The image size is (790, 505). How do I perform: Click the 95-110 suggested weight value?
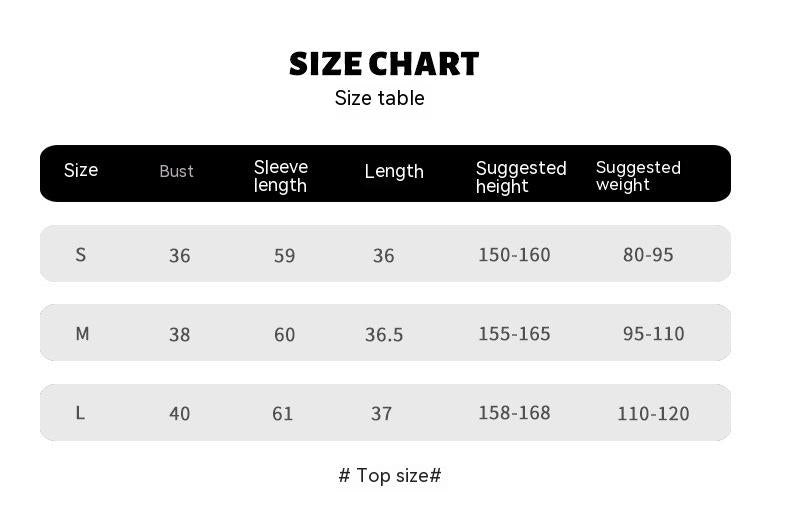(x=653, y=333)
